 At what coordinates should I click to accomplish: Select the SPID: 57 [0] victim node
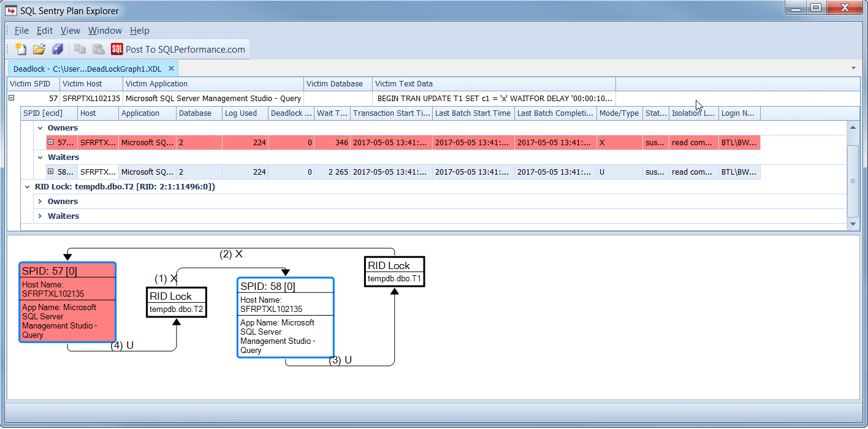(67, 302)
